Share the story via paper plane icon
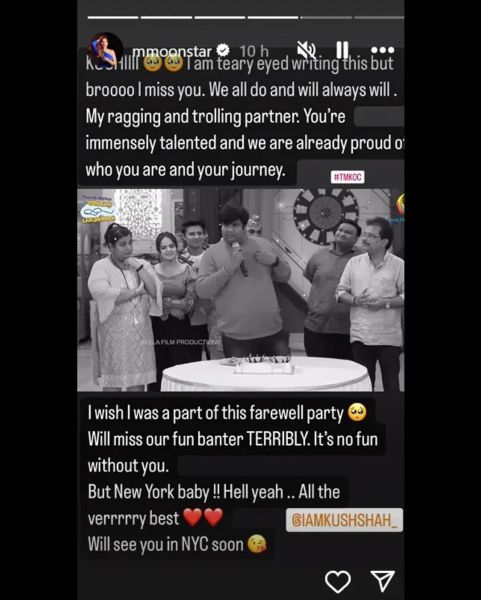This screenshot has height=600, width=481. (383, 581)
